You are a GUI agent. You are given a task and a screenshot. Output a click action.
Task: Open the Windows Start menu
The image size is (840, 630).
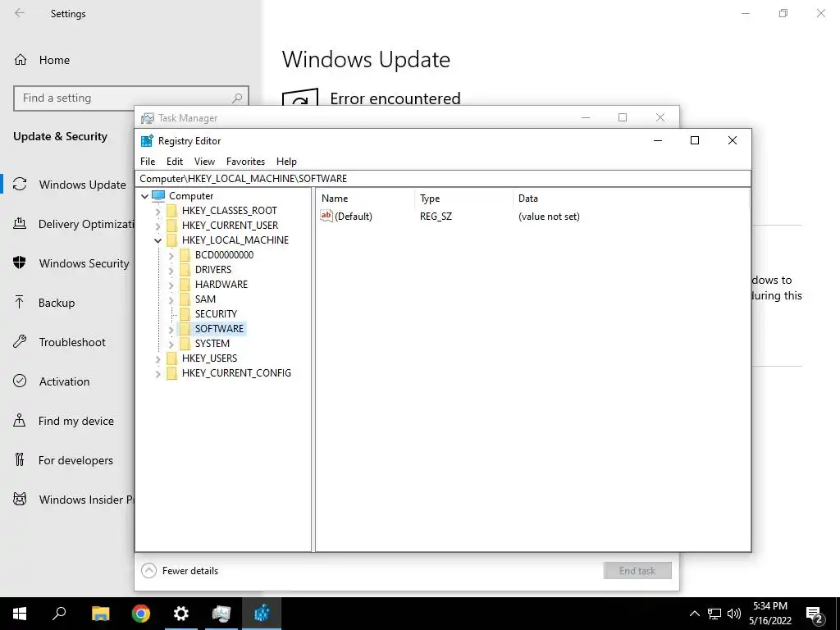[20, 614]
